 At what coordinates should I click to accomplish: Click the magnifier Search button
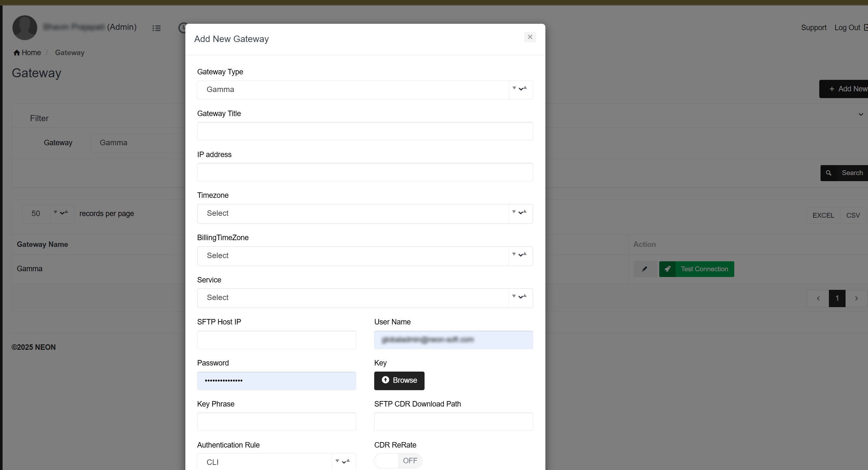[x=844, y=173]
